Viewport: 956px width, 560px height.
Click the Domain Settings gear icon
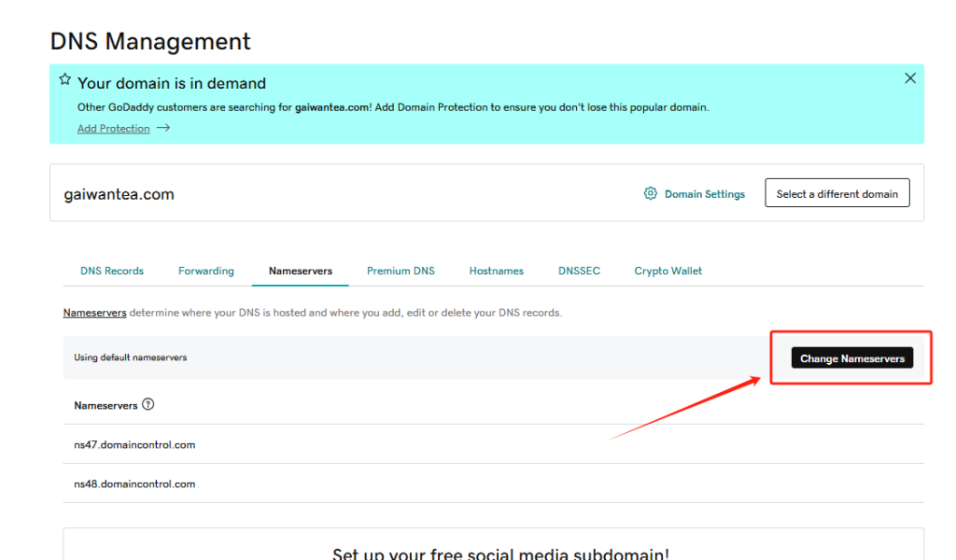651,194
